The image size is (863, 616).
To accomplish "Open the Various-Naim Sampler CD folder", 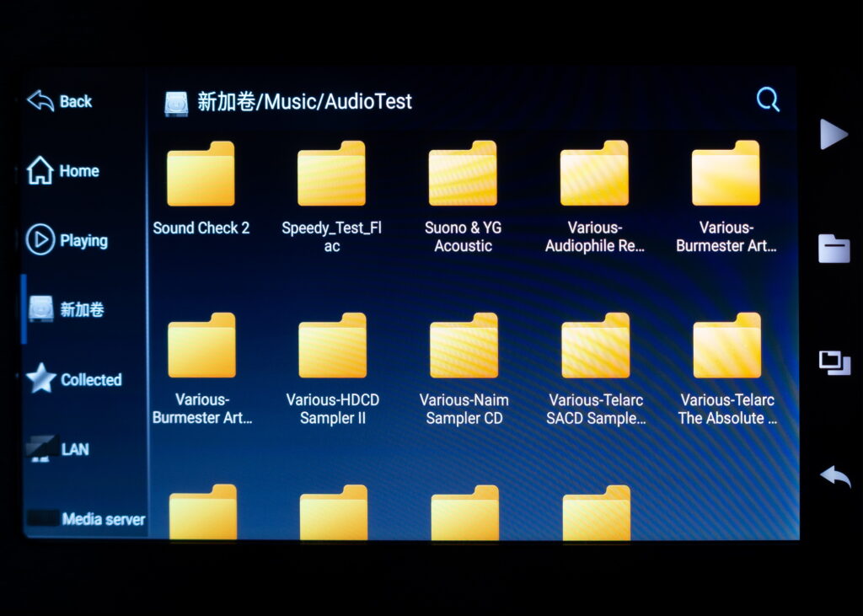I will pos(464,369).
